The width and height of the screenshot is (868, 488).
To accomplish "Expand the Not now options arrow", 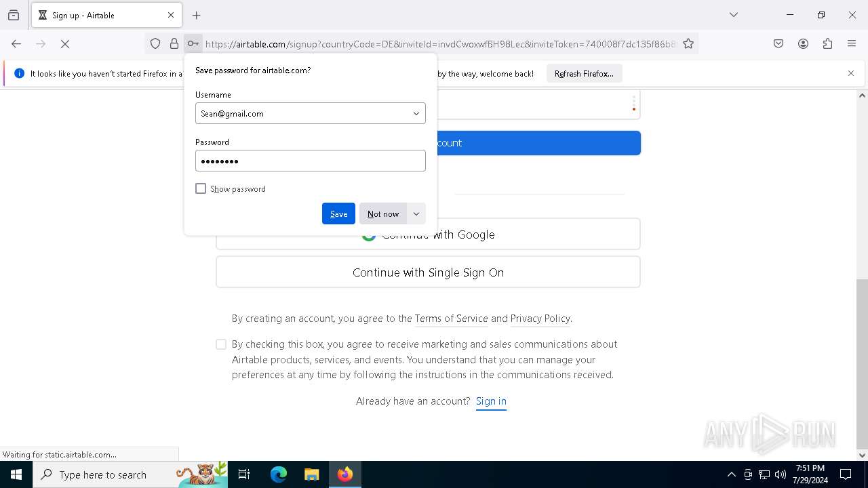I will click(x=416, y=213).
